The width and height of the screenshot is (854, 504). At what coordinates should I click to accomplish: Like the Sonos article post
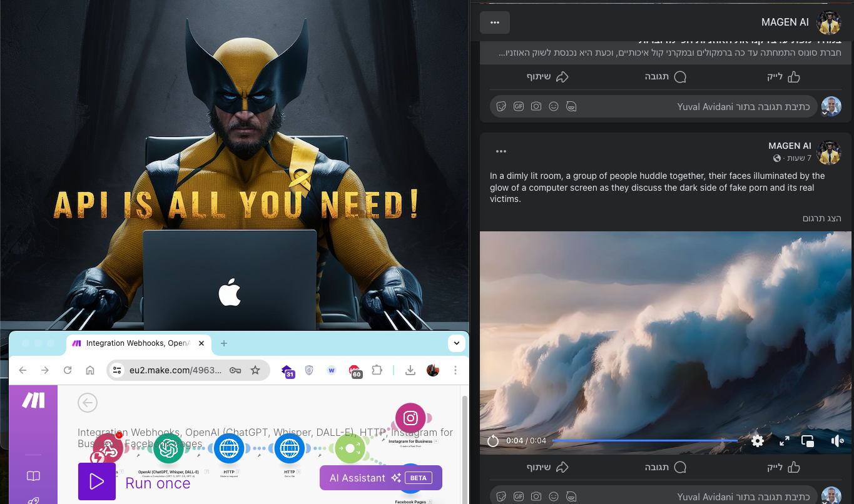click(x=784, y=77)
